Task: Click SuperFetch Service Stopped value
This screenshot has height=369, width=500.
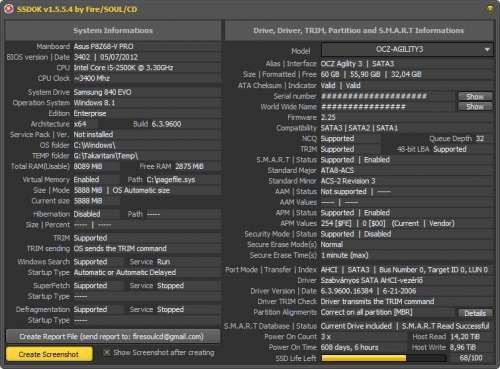Action: (170, 286)
